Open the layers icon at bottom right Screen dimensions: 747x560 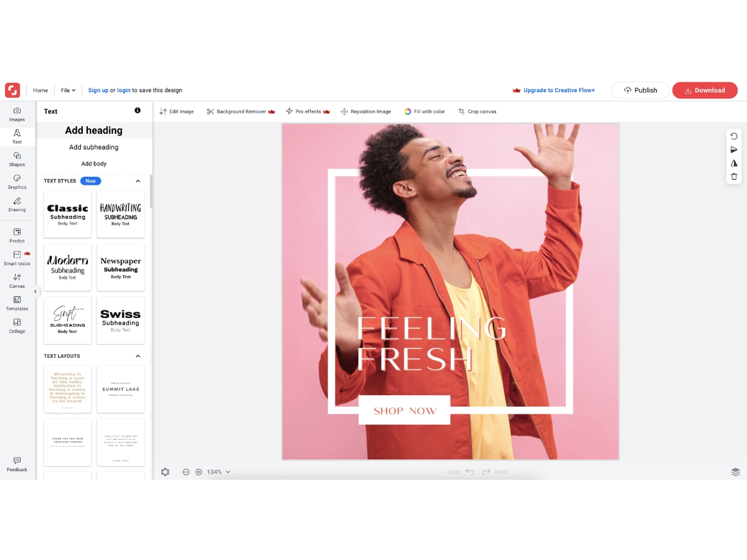coord(735,472)
